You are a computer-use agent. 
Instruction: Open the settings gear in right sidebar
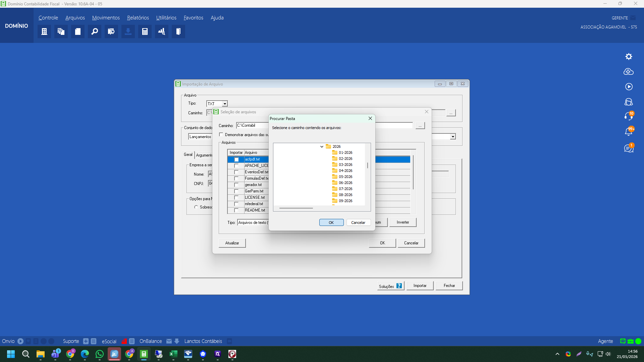[x=629, y=57]
